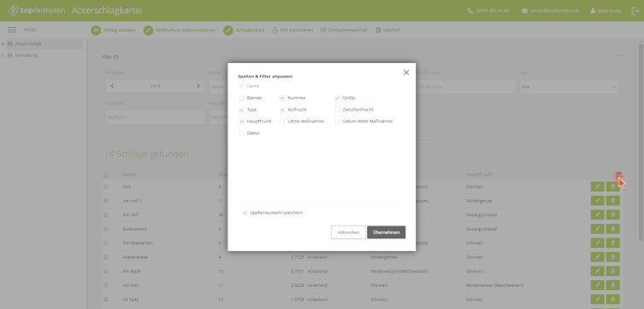This screenshot has height=309, width=644.
Task: Delete the Niederwiese row
Action: 612,257
